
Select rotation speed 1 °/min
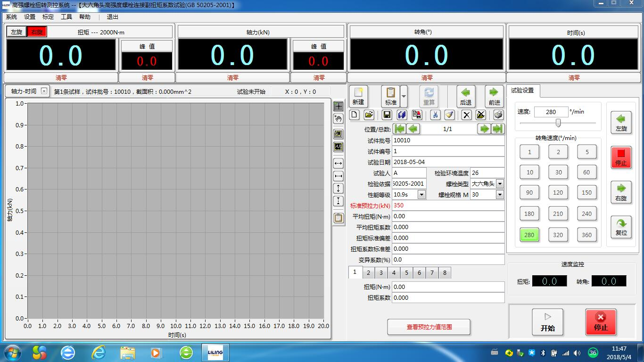click(x=529, y=152)
